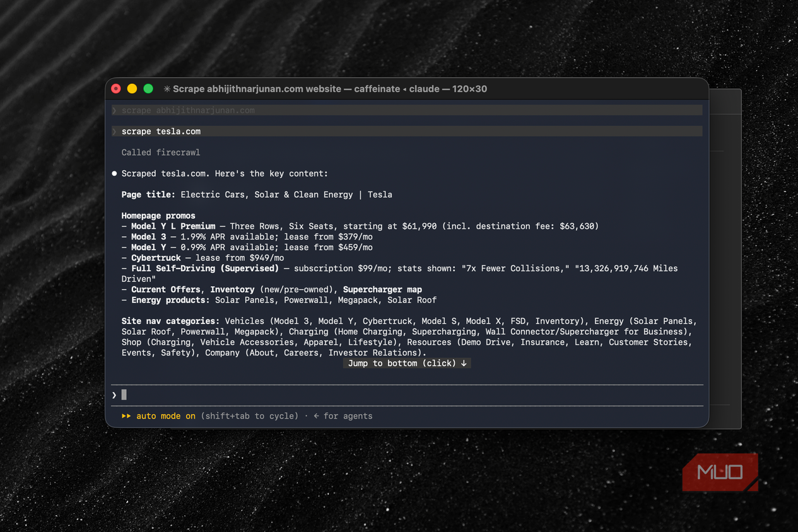Screen dimensions: 798x532
Task: Click the red close window button
Action: 116,89
